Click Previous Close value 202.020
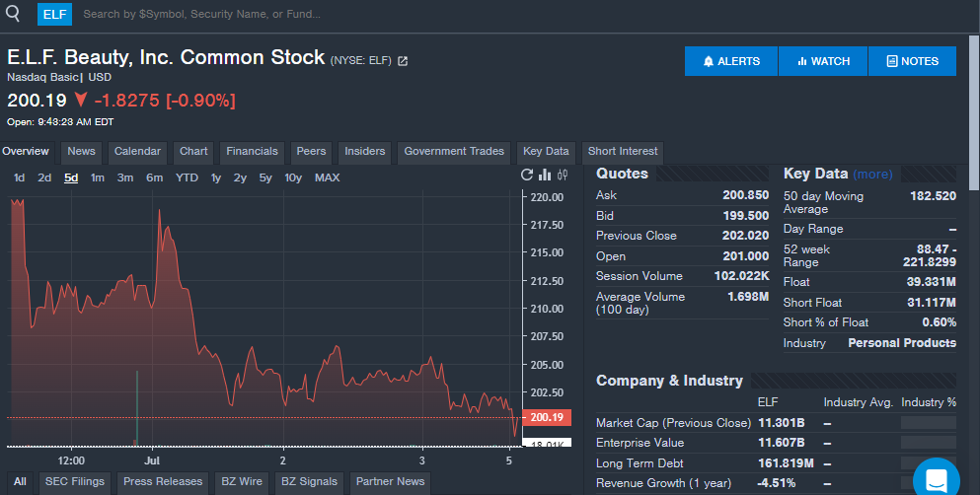This screenshot has width=980, height=495. (746, 236)
